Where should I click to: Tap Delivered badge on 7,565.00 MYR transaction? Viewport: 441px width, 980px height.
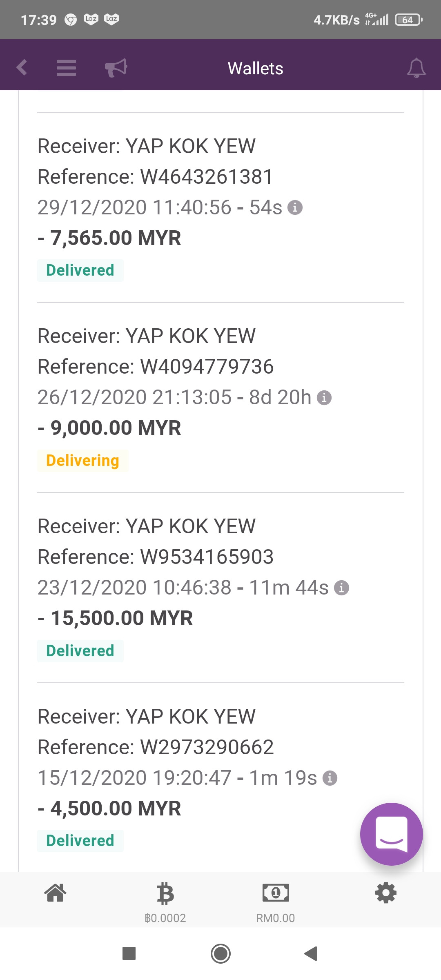pos(80,270)
